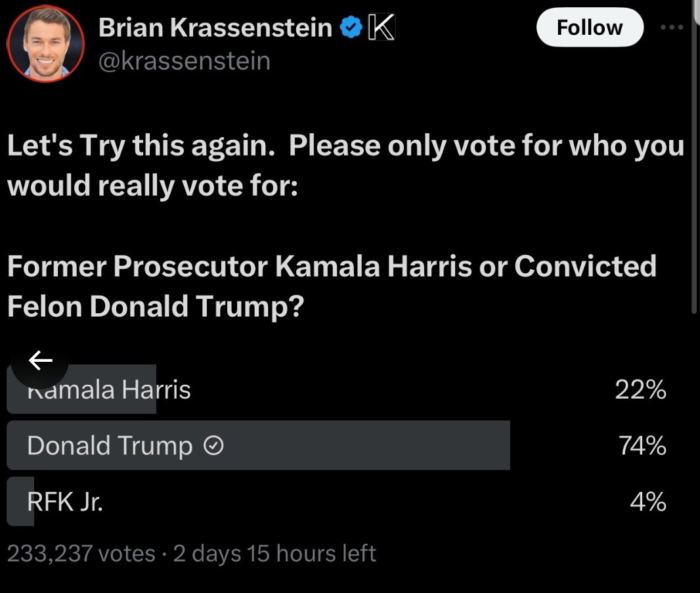
Task: Open Brian Krassenstein's profile picture
Action: pyautogui.click(x=45, y=45)
